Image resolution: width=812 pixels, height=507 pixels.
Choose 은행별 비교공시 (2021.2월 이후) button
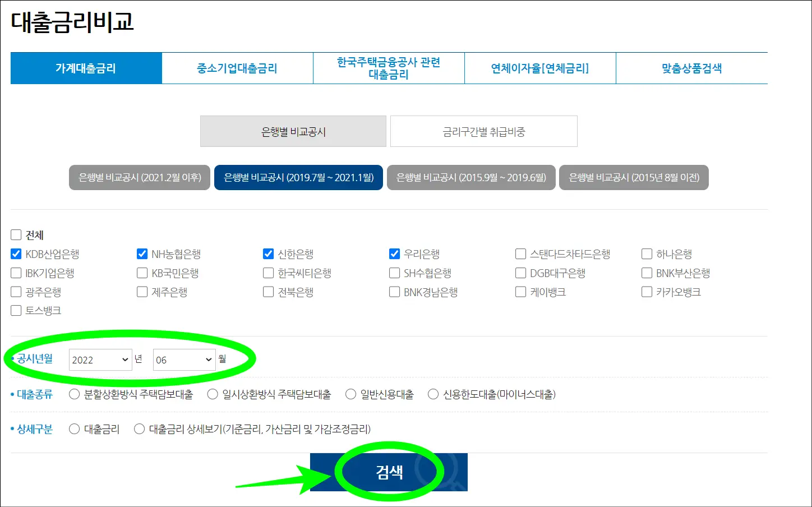tap(140, 177)
